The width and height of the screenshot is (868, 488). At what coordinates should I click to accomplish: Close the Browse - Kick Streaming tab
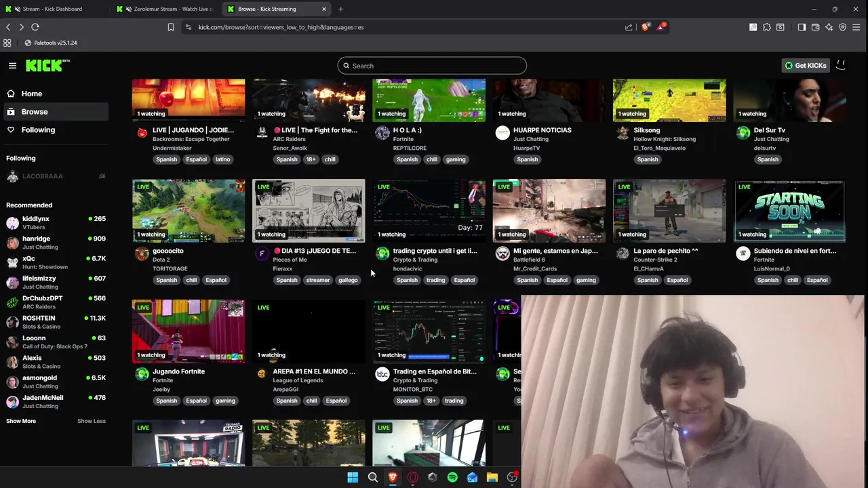323,9
